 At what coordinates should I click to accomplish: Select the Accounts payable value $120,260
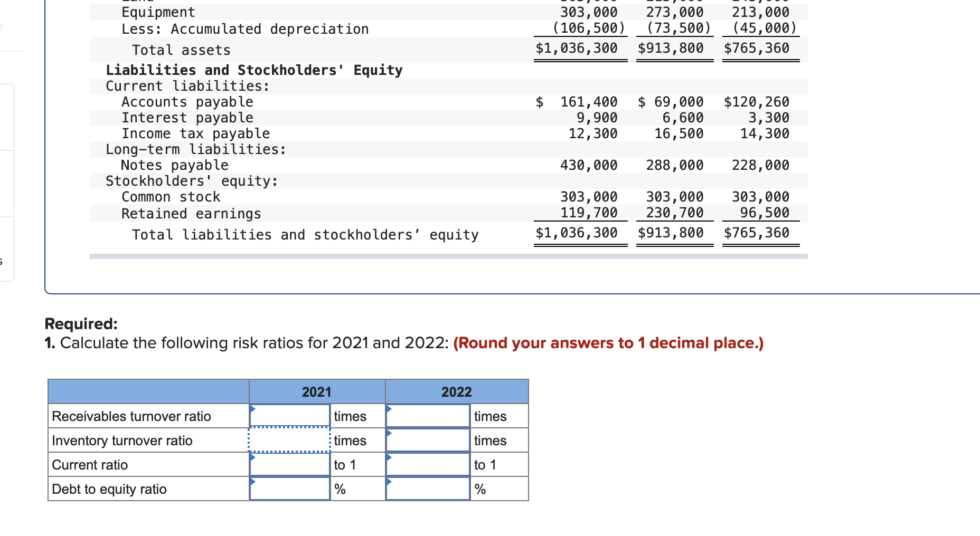click(757, 102)
